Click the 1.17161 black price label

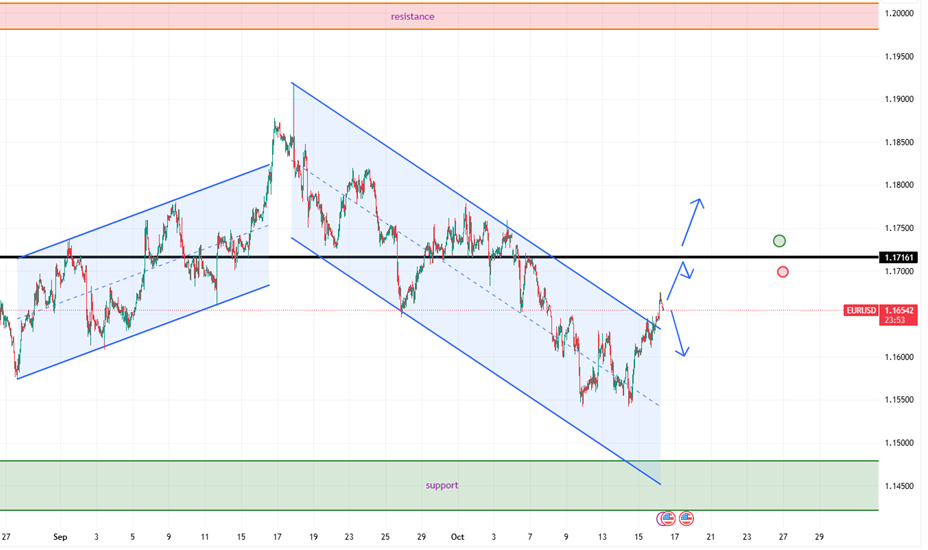pos(900,257)
